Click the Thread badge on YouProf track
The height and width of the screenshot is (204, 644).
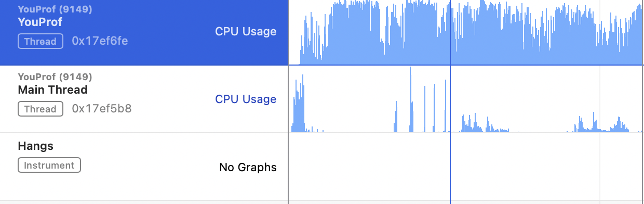pyautogui.click(x=41, y=41)
